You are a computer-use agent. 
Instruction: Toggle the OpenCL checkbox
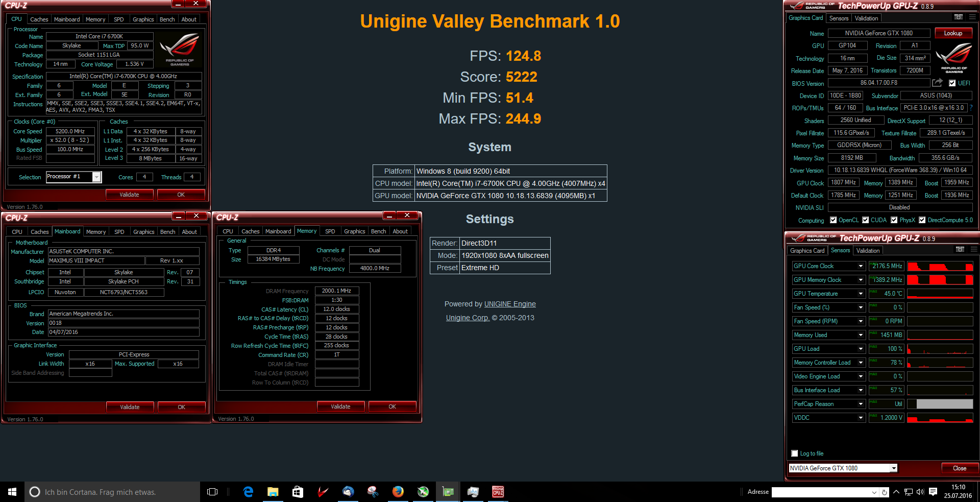coord(834,220)
